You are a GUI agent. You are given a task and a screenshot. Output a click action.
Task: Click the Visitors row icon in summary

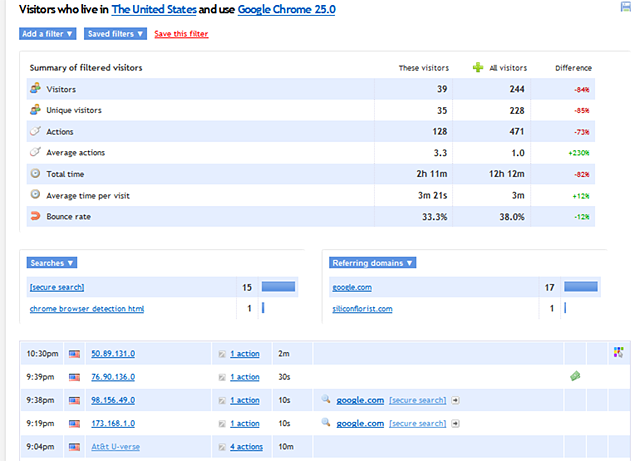(35, 88)
